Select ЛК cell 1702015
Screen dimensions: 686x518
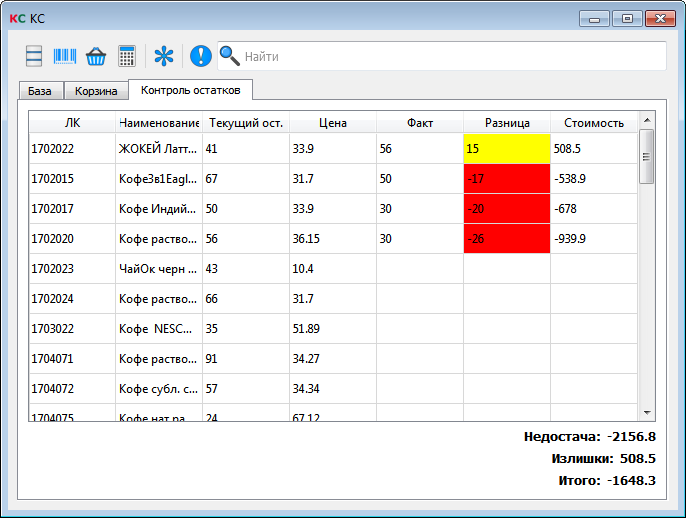(x=72, y=178)
